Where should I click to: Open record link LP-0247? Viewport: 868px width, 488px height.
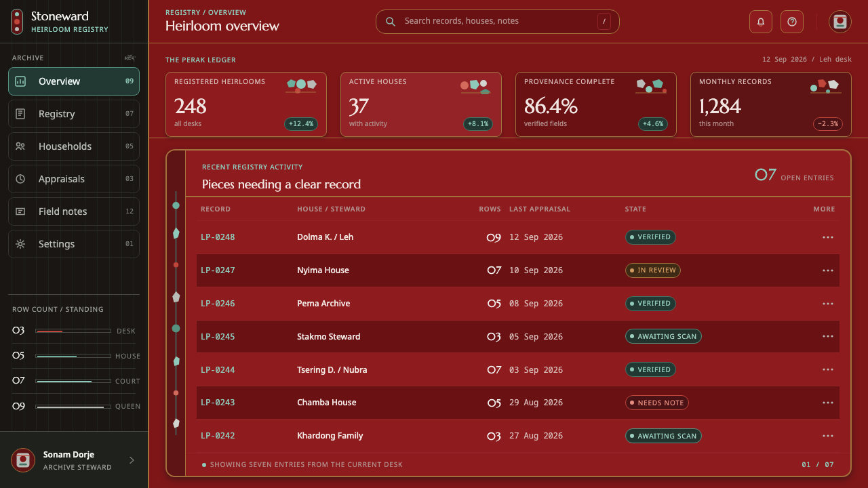click(x=218, y=270)
